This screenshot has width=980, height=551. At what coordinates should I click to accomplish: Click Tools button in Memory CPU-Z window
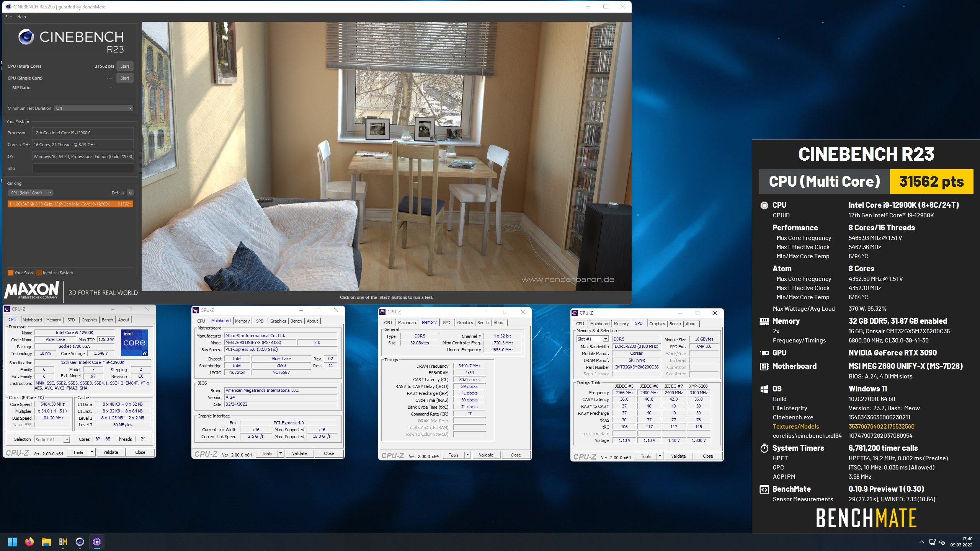point(454,455)
